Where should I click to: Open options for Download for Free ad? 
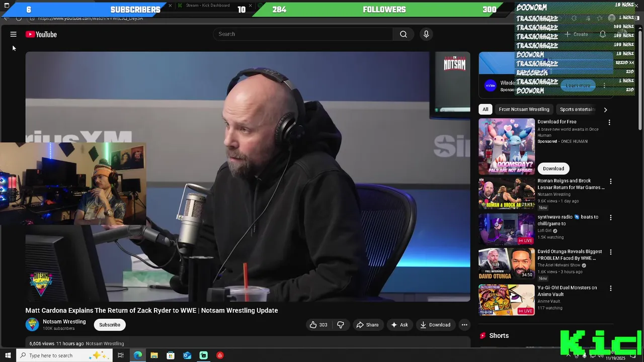[x=609, y=122]
